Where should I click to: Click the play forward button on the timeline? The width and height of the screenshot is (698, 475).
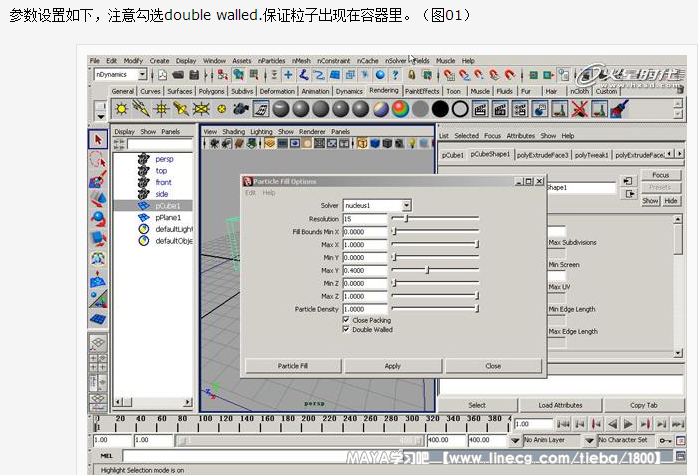628,424
